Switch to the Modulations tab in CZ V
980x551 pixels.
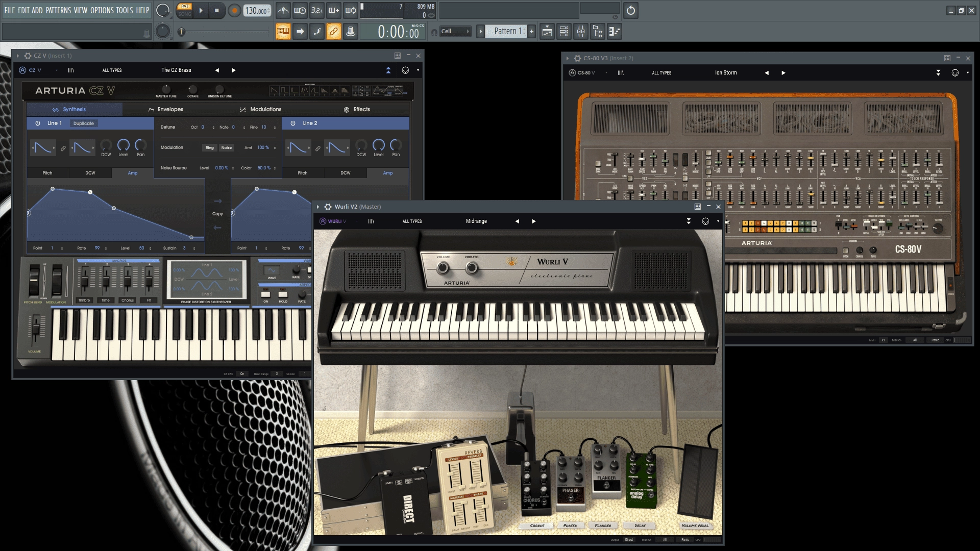(x=261, y=109)
